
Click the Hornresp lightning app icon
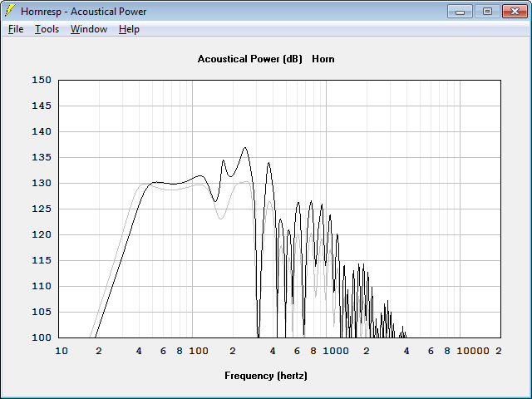click(x=10, y=11)
